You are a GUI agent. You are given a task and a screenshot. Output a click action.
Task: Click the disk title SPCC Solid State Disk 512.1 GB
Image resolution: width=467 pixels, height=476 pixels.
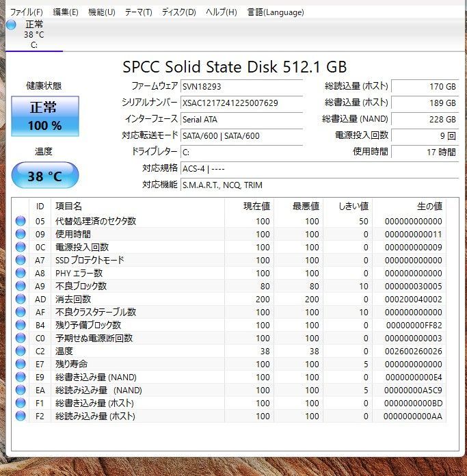[235, 67]
